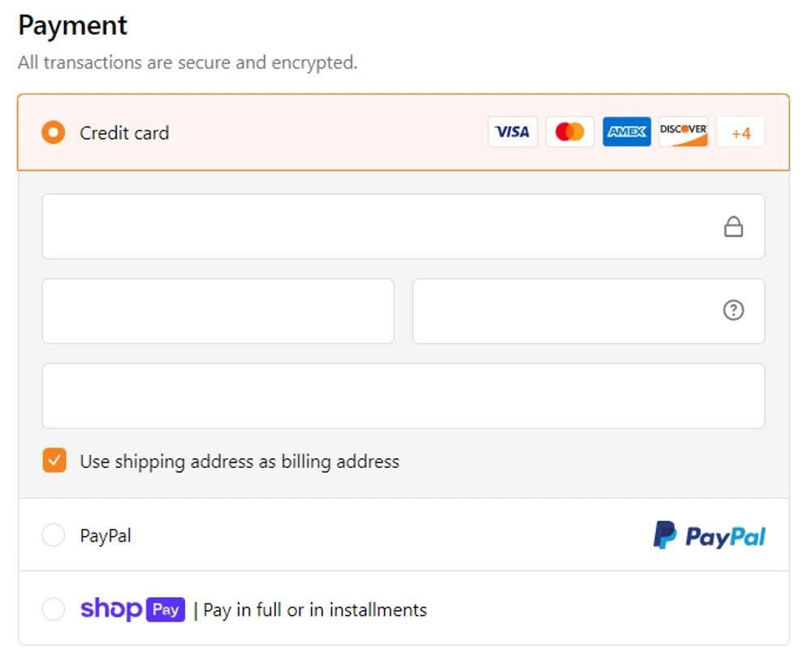Click the input field directly above the checkbox
This screenshot has height=671, width=812.
click(x=403, y=396)
